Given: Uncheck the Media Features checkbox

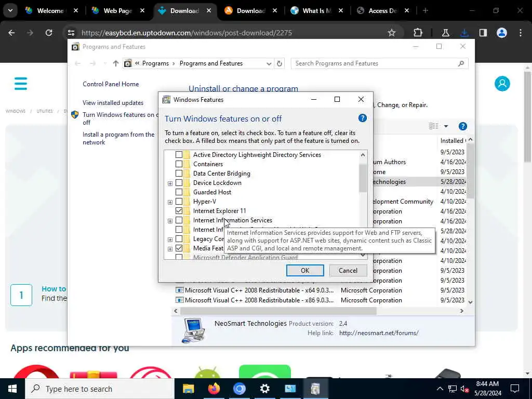Looking at the screenshot, I should [x=179, y=248].
